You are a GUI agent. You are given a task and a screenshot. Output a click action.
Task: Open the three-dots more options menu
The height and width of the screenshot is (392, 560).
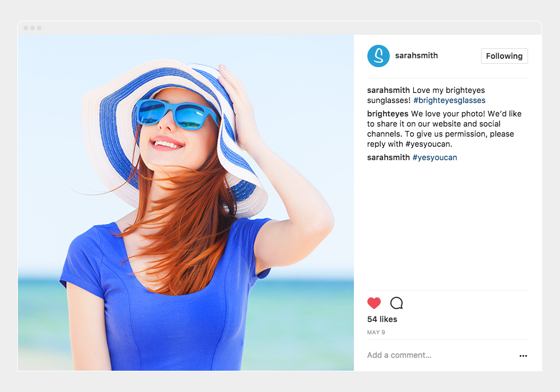click(x=523, y=356)
